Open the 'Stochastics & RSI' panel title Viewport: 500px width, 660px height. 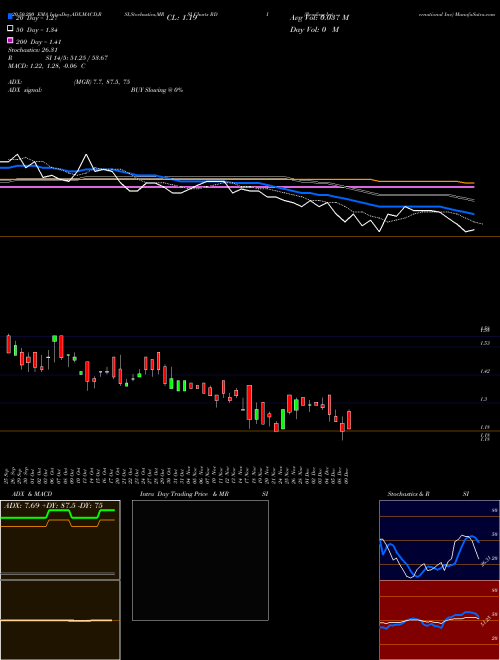click(x=428, y=494)
